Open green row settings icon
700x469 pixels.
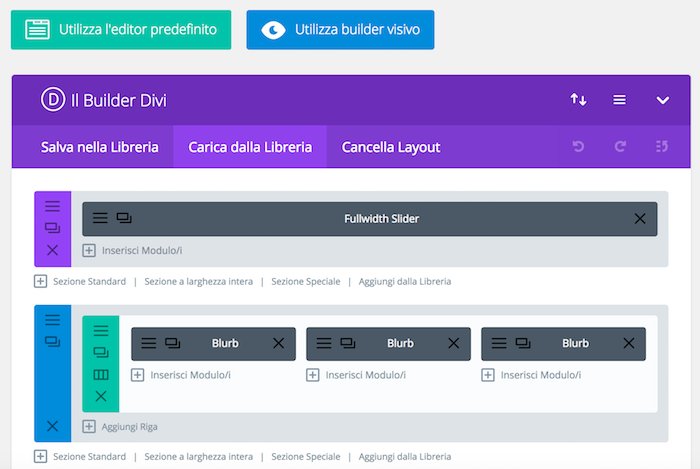[101, 330]
